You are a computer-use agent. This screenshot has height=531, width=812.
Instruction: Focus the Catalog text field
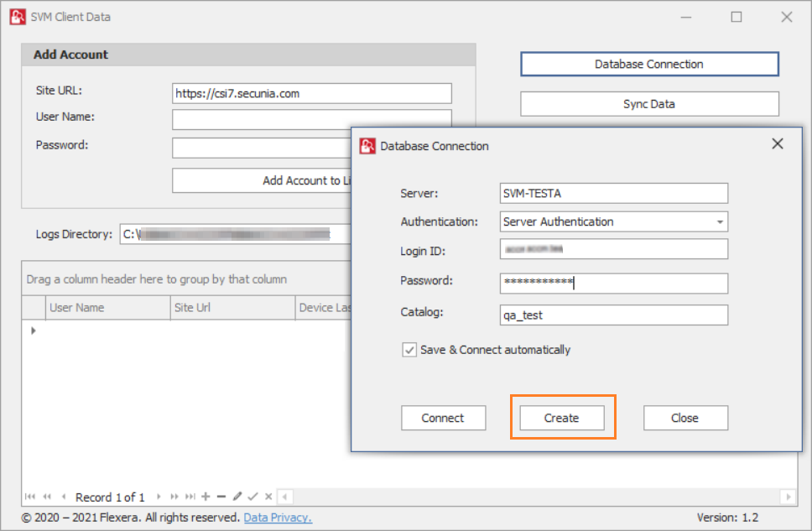point(613,315)
